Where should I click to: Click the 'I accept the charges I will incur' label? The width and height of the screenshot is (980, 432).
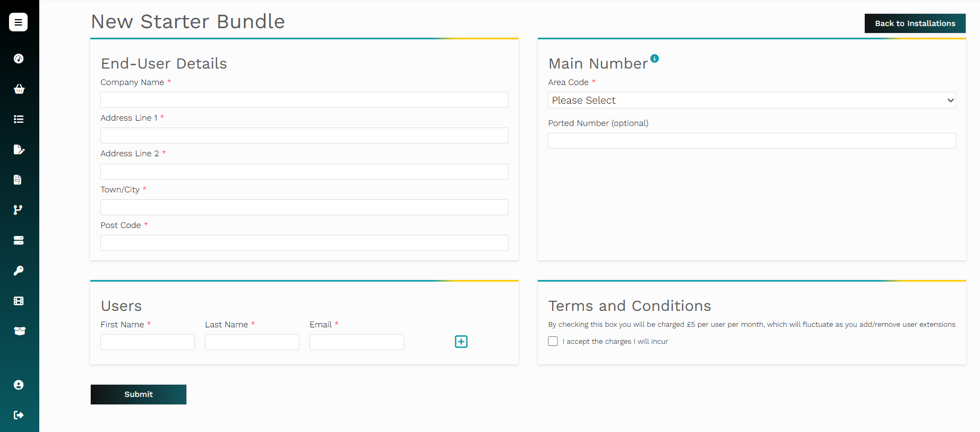coord(615,342)
